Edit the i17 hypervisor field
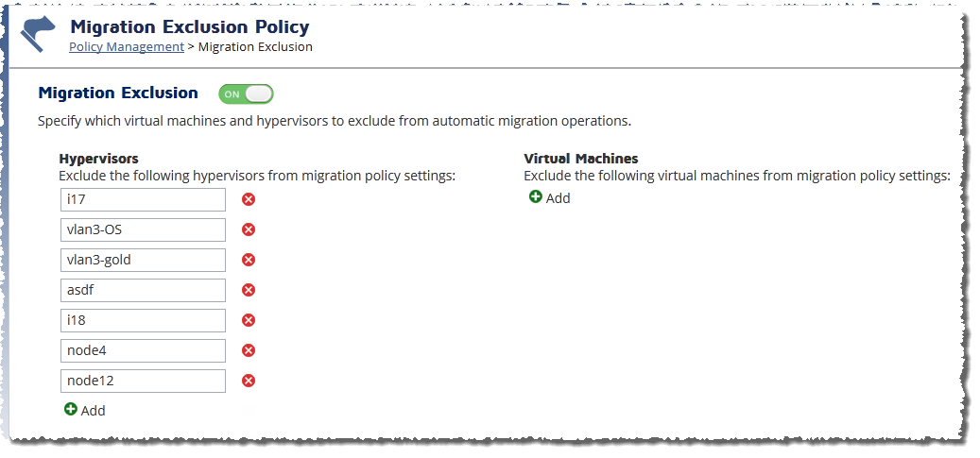Image resolution: width=980 pixels, height=458 pixels. pos(143,199)
